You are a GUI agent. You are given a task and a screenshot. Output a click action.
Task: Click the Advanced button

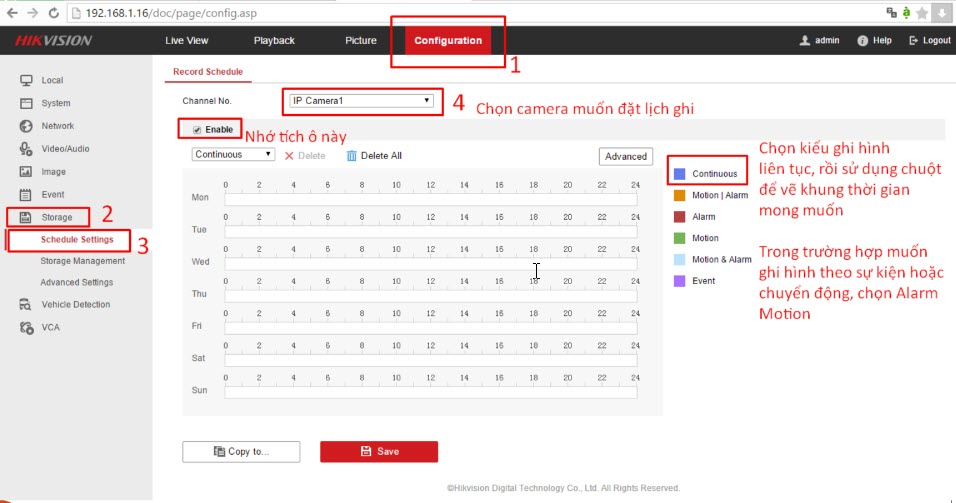pos(626,157)
